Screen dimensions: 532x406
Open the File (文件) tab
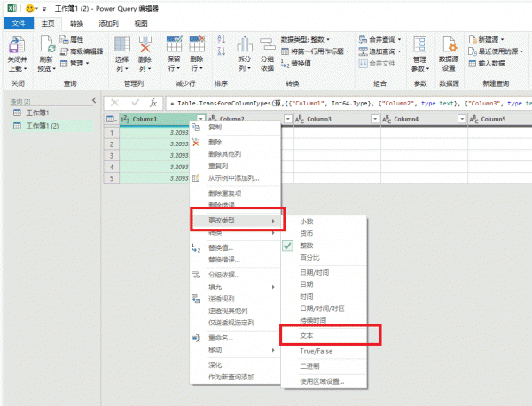click(19, 23)
